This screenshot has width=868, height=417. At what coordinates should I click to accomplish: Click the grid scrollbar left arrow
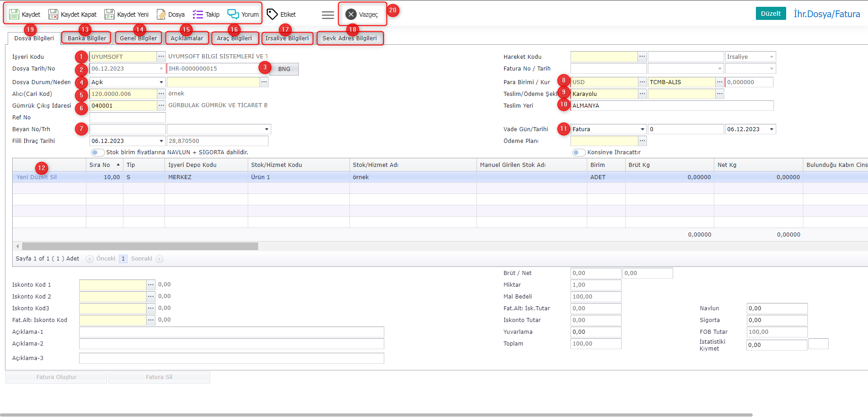(x=18, y=246)
